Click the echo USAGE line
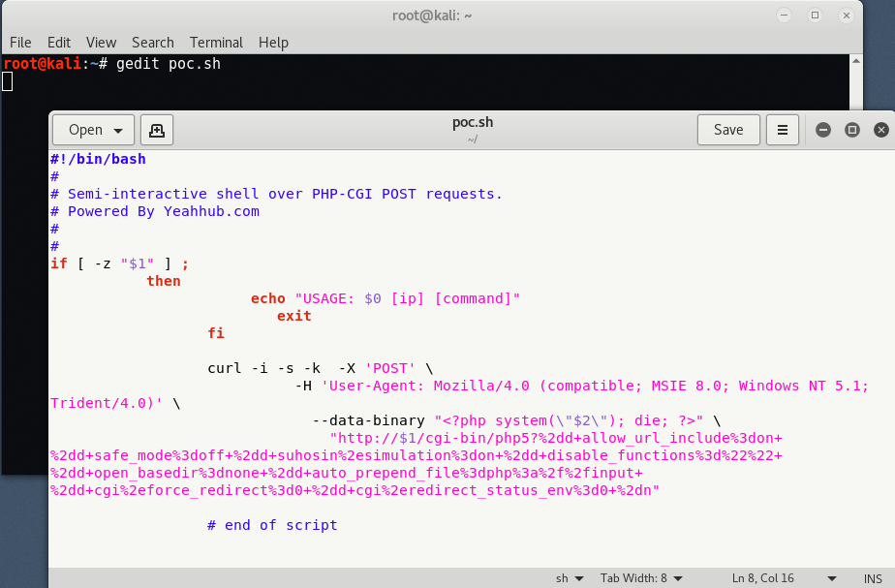895x588 pixels. click(386, 298)
